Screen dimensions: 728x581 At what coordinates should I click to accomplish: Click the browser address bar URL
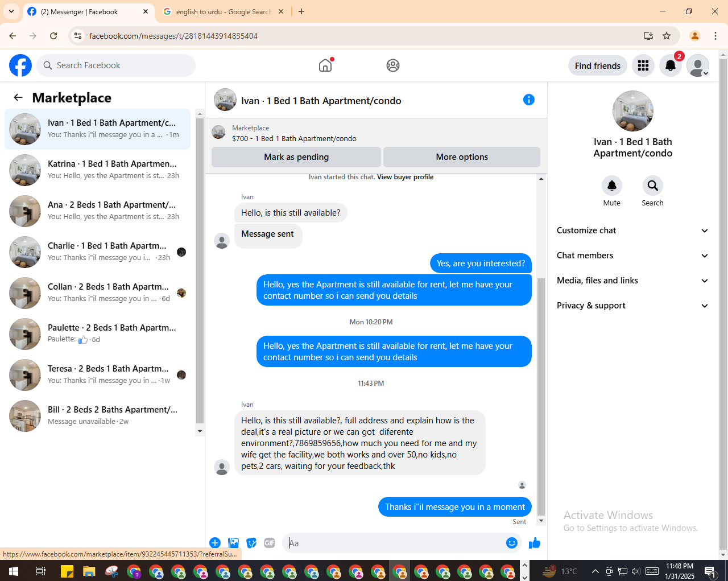click(173, 36)
